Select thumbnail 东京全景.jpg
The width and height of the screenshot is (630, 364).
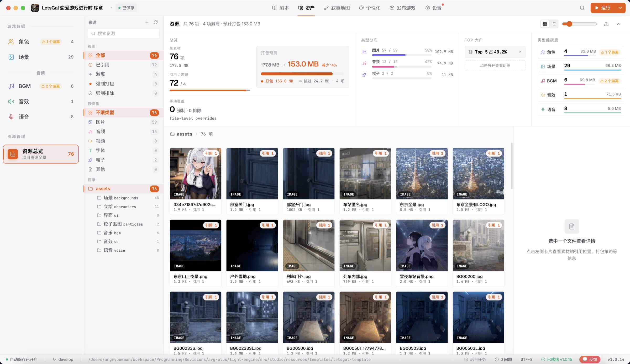(x=422, y=173)
